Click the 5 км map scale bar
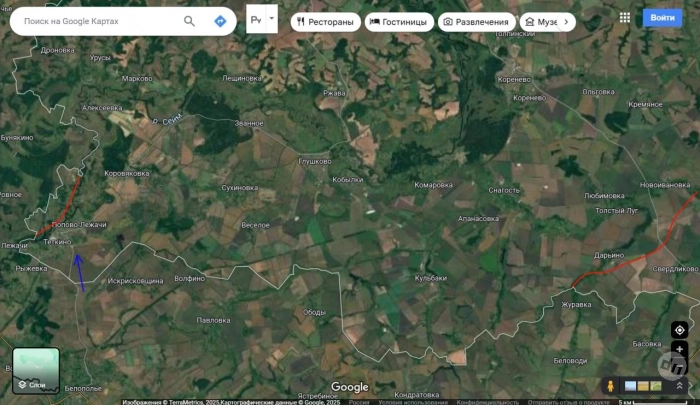The height and width of the screenshot is (405, 700). point(655,402)
